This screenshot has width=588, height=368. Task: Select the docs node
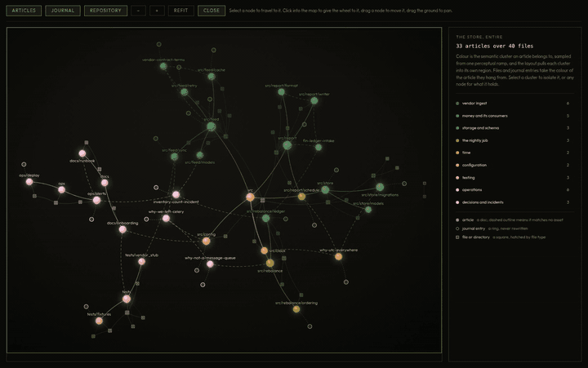[x=105, y=183]
